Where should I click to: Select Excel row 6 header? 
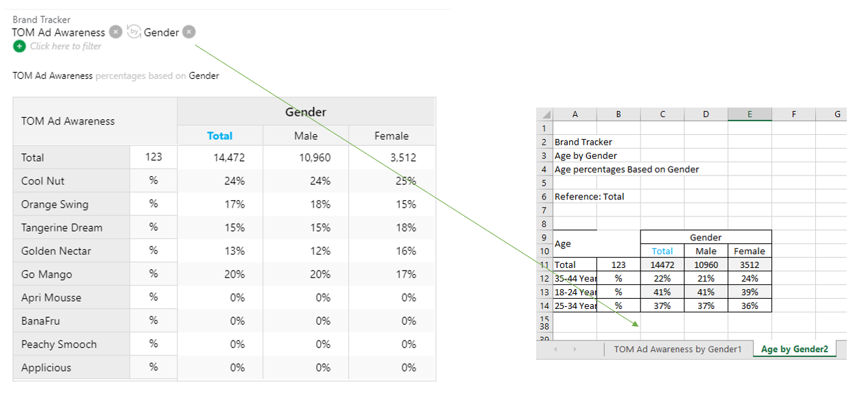click(x=544, y=197)
